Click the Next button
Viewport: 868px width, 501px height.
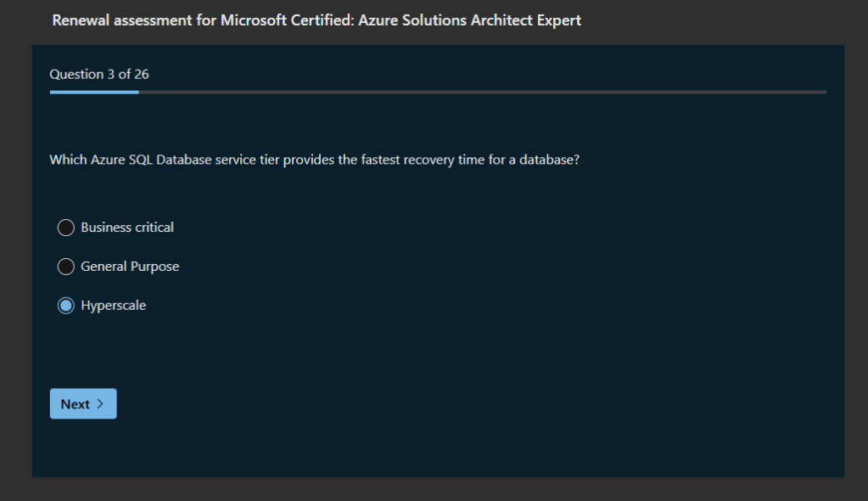[83, 404]
